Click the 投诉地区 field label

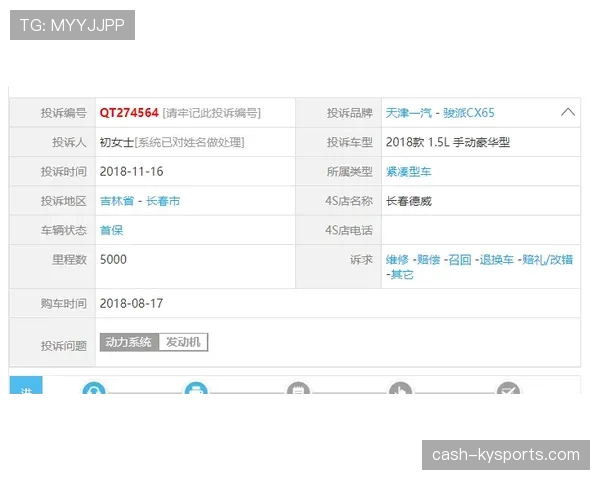(x=64, y=201)
